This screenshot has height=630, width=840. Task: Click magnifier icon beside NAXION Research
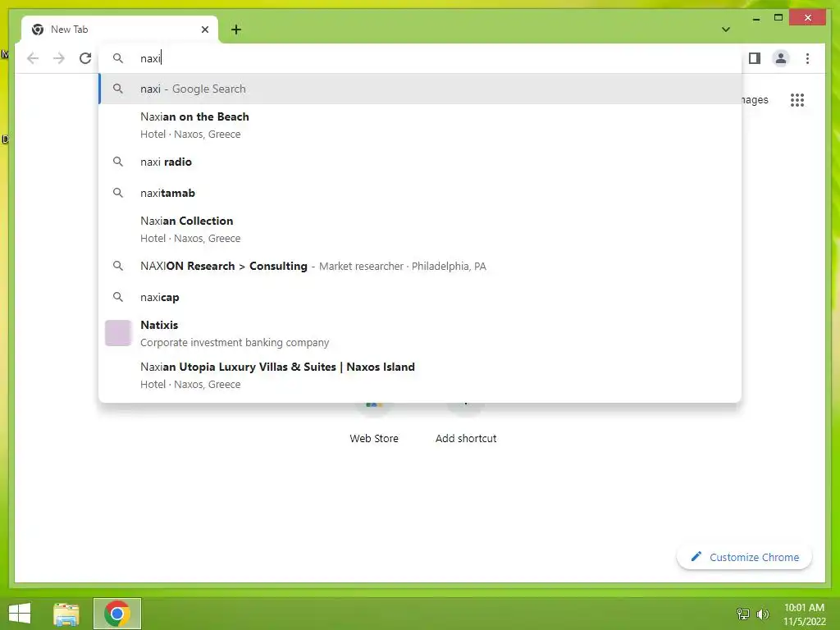coord(118,267)
